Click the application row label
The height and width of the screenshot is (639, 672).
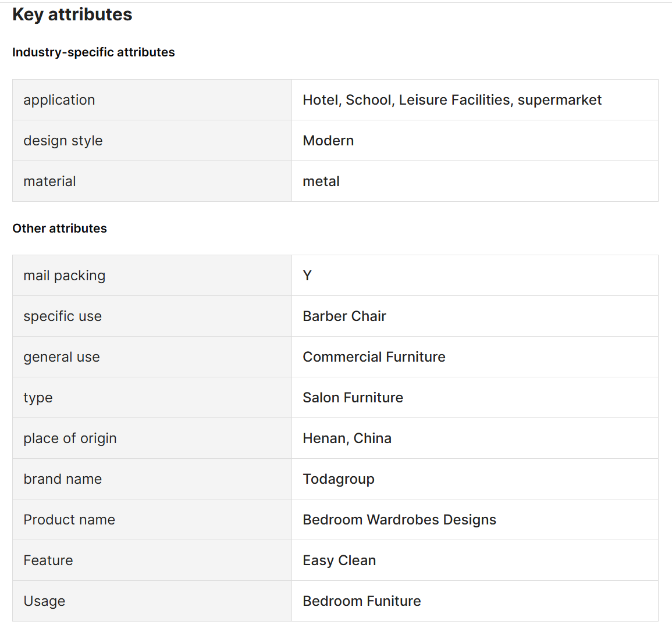[59, 100]
